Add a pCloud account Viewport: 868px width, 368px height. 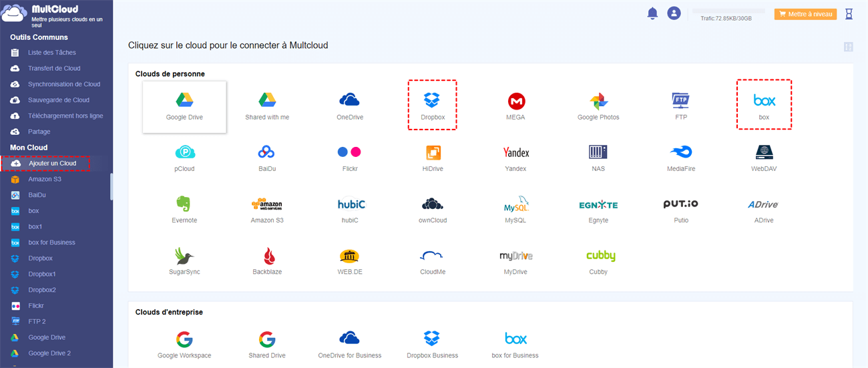pyautogui.click(x=184, y=159)
